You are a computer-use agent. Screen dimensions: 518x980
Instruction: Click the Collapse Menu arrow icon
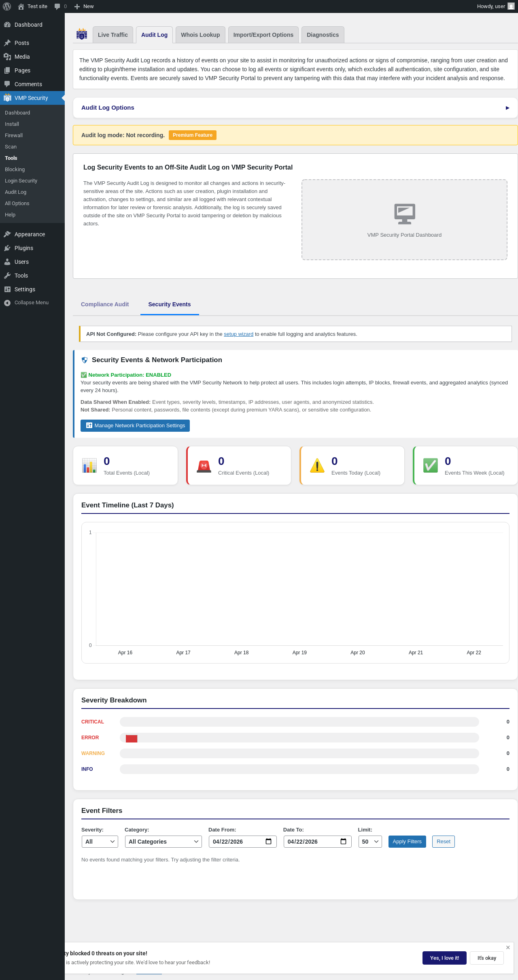point(7,303)
